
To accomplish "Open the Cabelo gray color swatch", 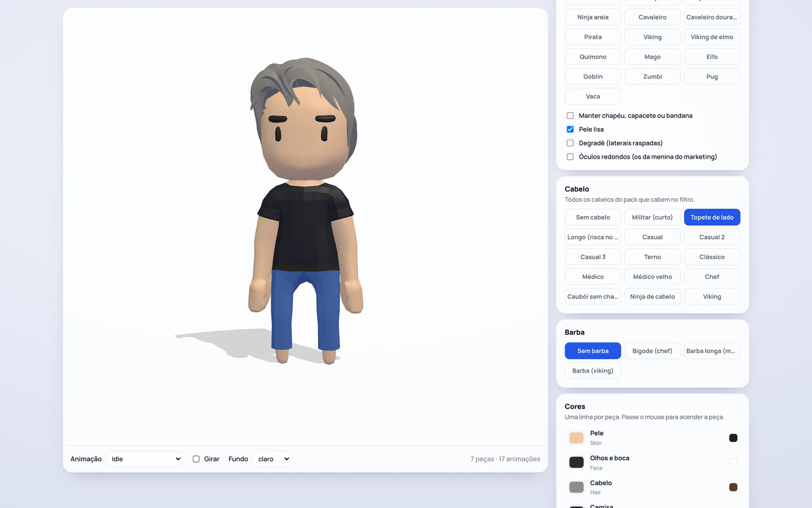I will [576, 487].
